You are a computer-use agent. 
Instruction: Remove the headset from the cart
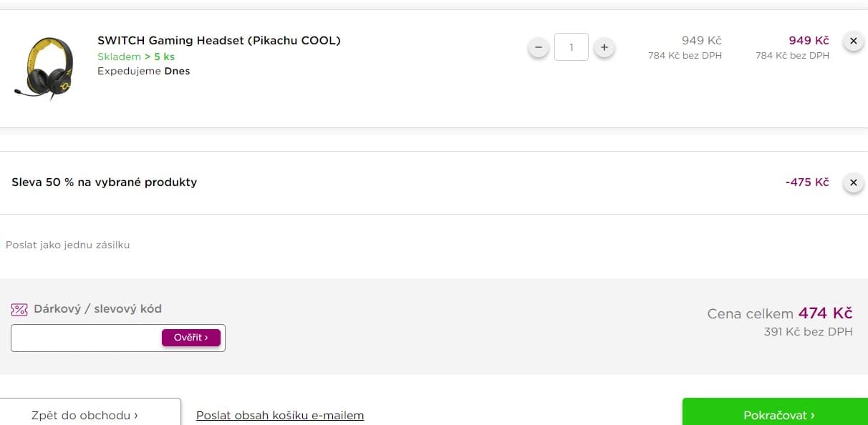[852, 41]
